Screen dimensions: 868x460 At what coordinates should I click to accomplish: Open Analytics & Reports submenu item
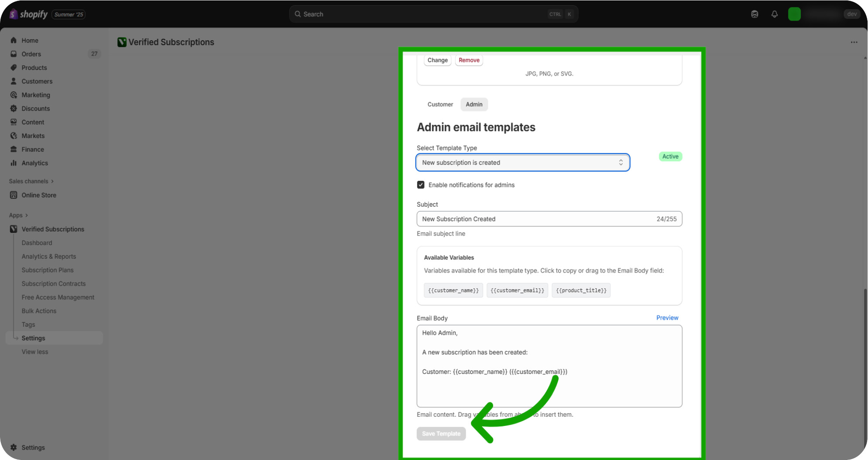click(x=49, y=256)
